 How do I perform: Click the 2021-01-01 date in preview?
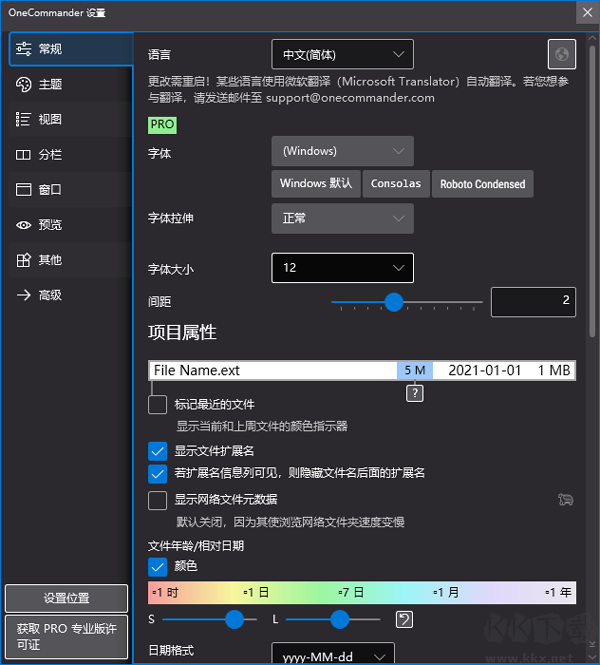pos(485,370)
